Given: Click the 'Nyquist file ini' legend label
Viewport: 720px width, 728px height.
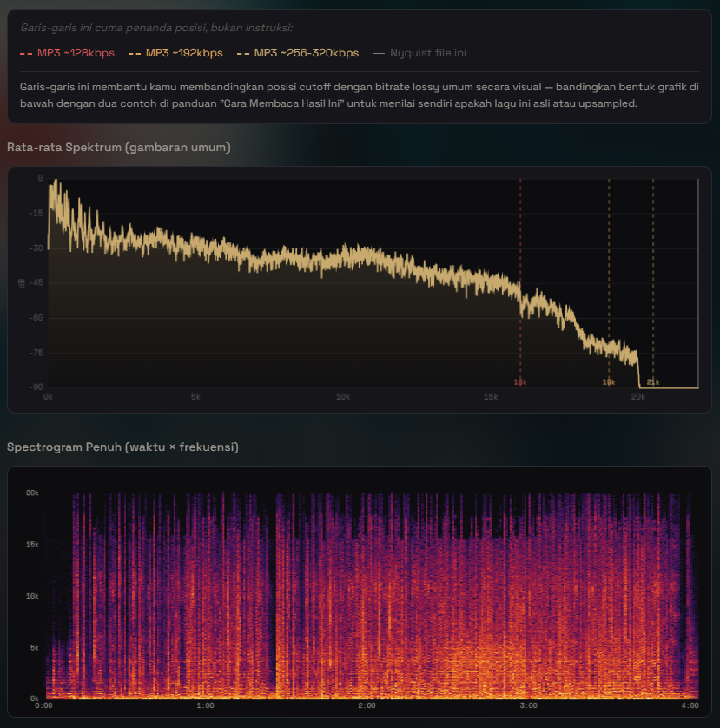Looking at the screenshot, I should coord(428,53).
